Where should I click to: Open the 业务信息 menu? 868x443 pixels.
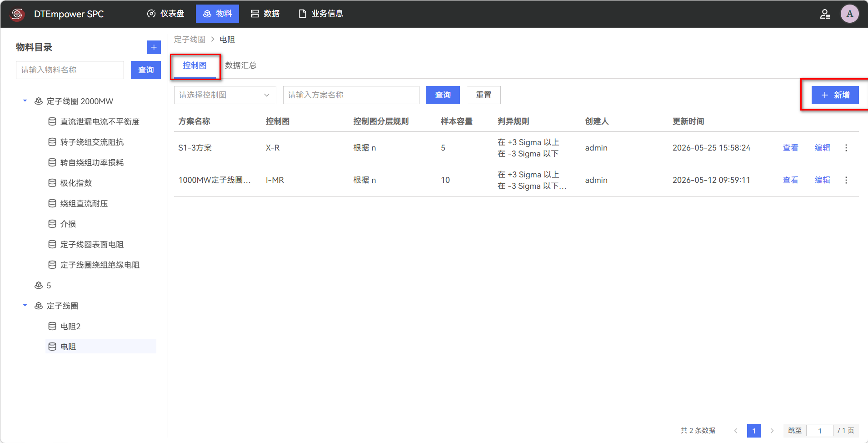tap(321, 14)
